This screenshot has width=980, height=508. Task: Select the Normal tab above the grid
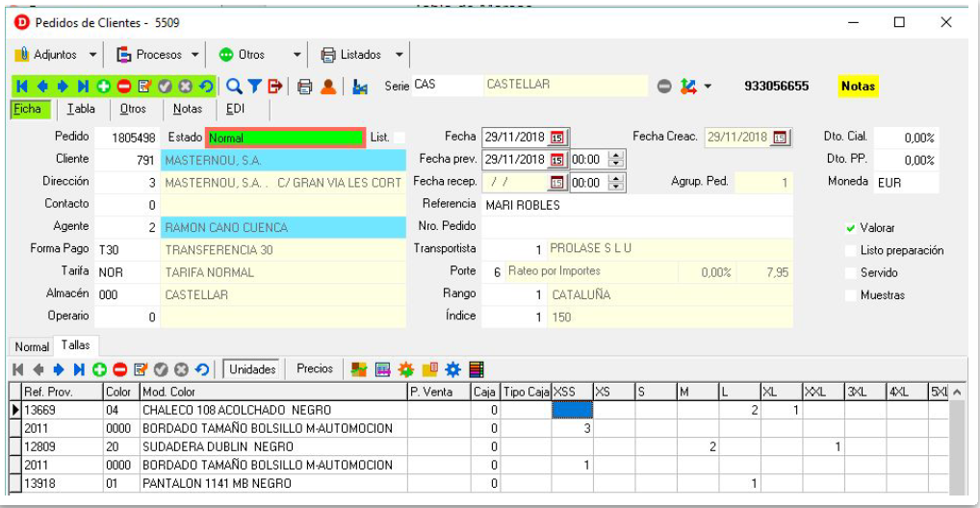pos(32,346)
